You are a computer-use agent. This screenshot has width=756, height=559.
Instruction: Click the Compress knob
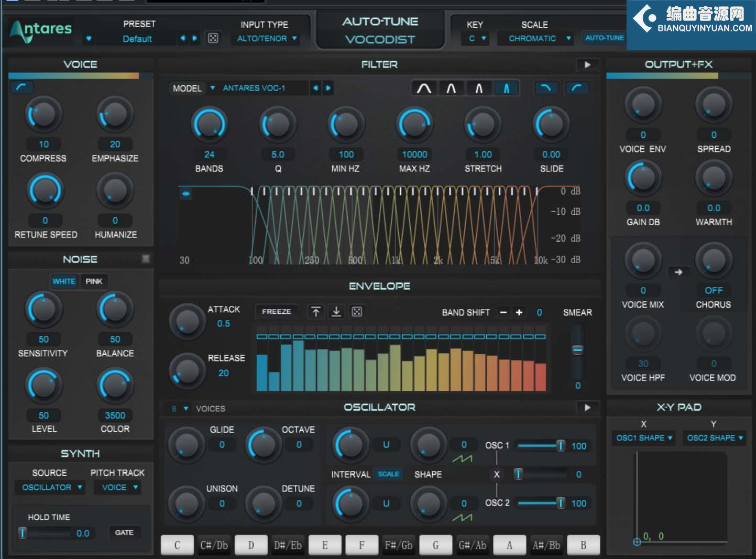(44, 114)
